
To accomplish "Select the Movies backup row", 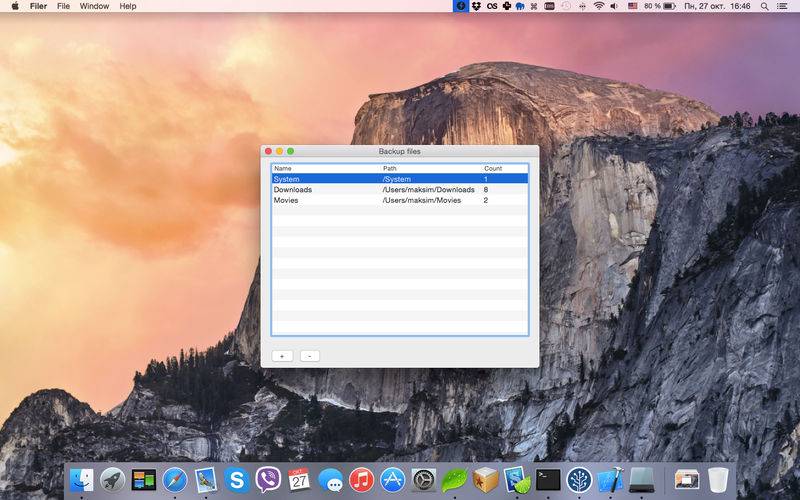I will click(x=400, y=200).
